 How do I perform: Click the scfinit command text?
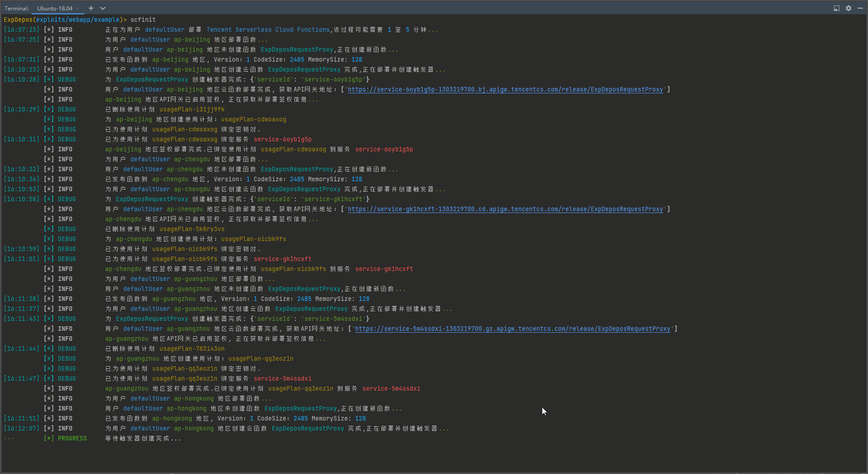tap(143, 20)
